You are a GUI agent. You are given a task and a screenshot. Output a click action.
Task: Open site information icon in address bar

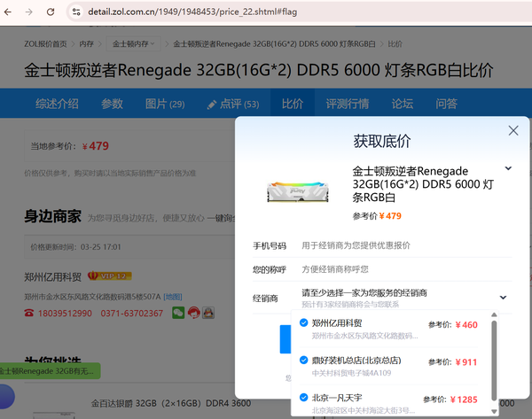tap(76, 12)
